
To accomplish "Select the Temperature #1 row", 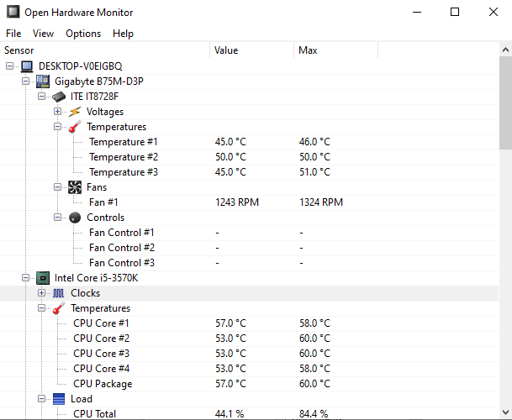I will [249, 142].
